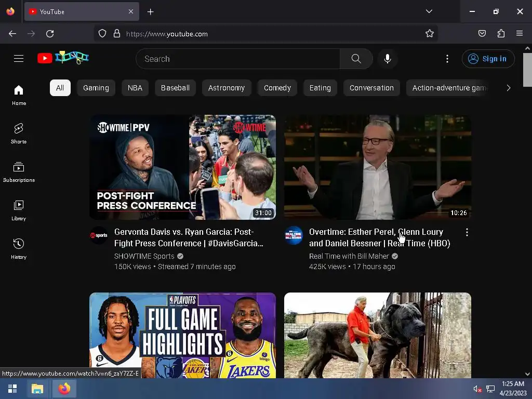Open Library in the sidebar
This screenshot has width=532, height=399.
(x=19, y=210)
